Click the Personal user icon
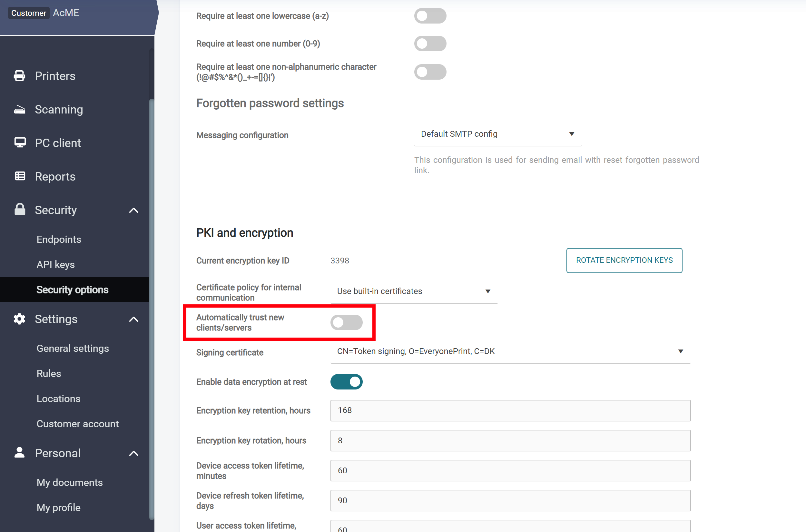This screenshot has width=806, height=532. click(19, 453)
